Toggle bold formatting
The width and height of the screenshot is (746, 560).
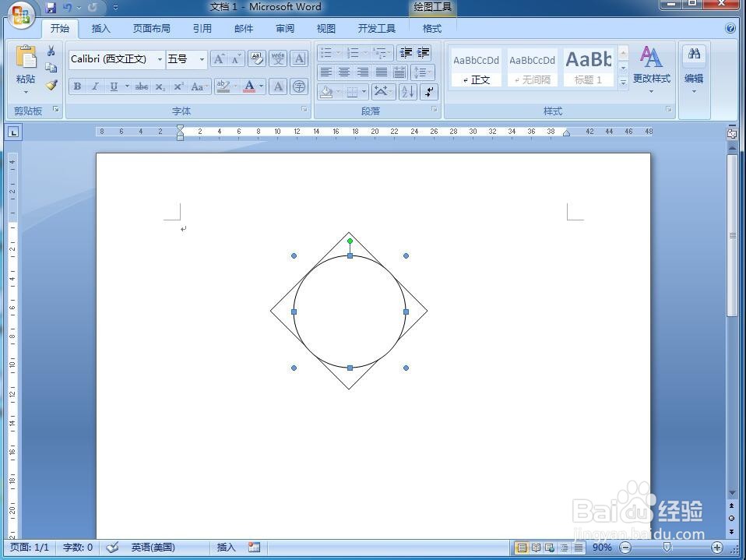tap(76, 86)
